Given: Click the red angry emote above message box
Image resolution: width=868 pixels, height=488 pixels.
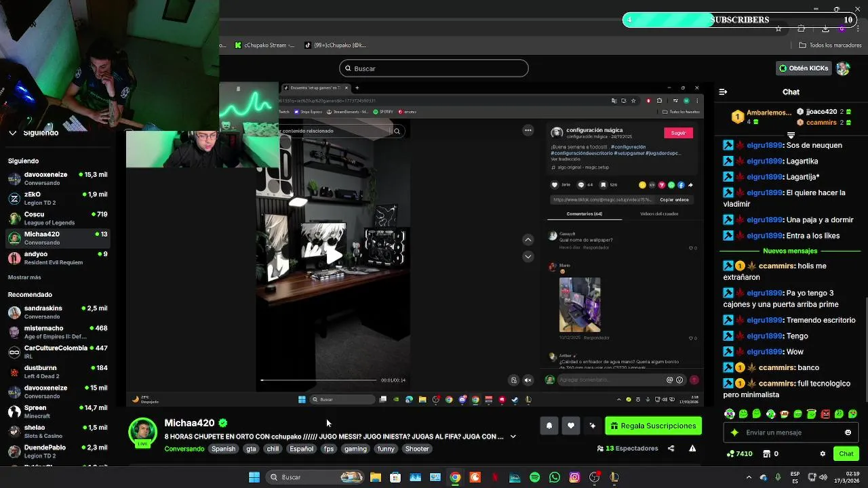Looking at the screenshot, I should 825,413.
